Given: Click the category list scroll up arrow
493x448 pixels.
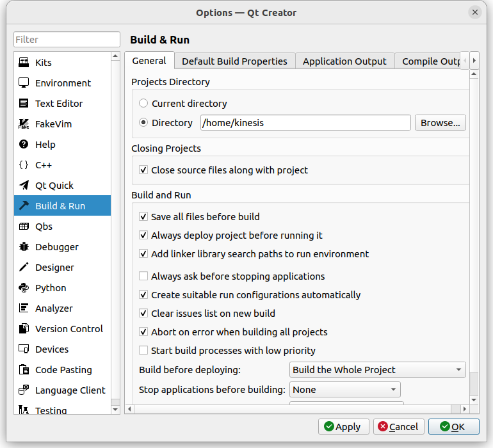Looking at the screenshot, I should click(x=115, y=56).
